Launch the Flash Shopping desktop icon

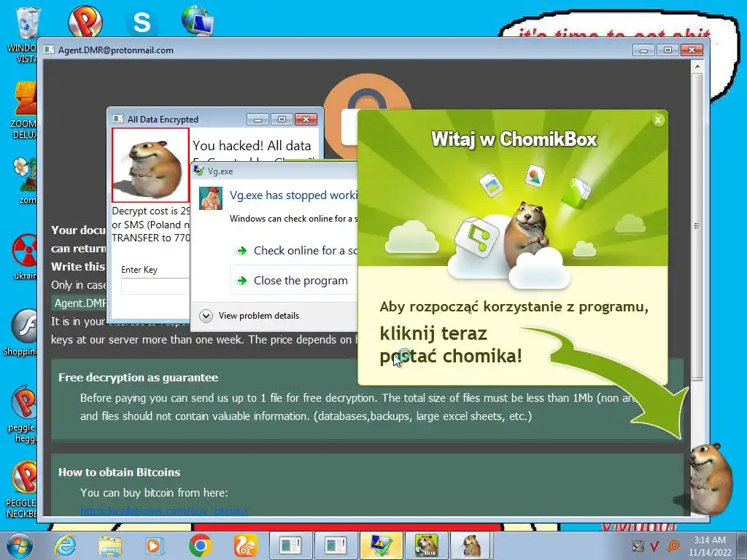coord(24,326)
